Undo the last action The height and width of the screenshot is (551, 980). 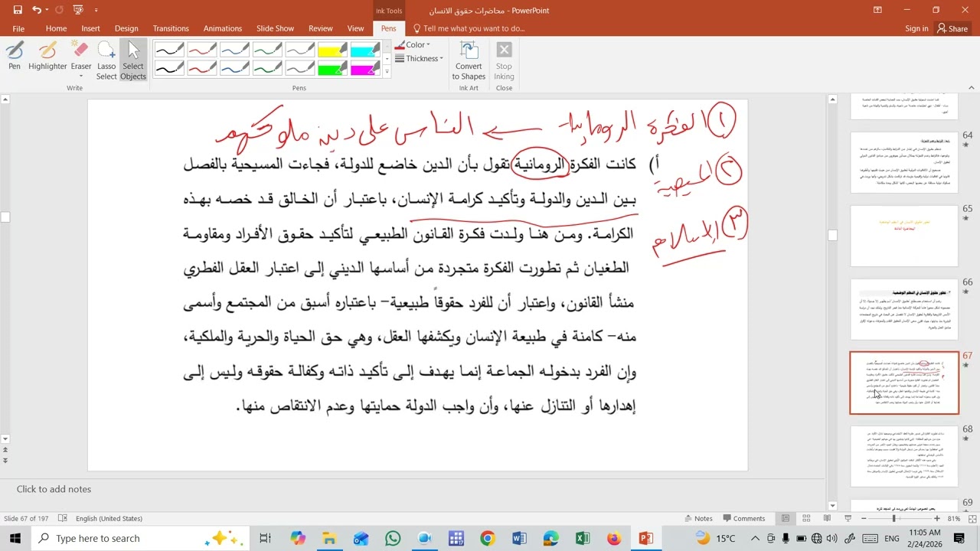point(37,10)
